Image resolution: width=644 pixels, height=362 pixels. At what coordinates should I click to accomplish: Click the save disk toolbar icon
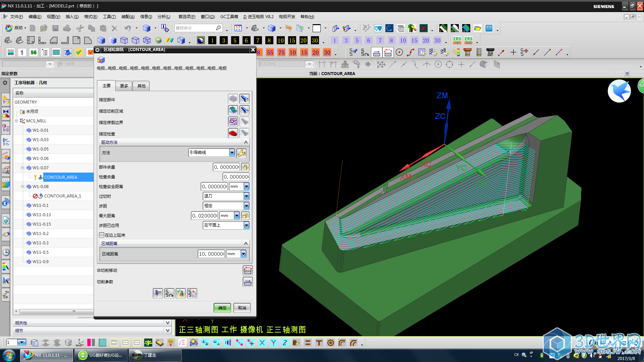pyautogui.click(x=55, y=28)
